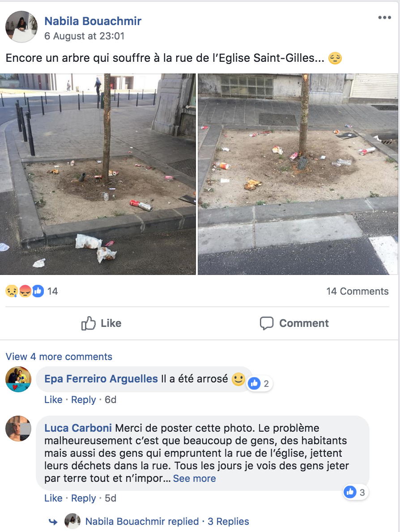Open the right tree photo thumbnail

coord(298,174)
